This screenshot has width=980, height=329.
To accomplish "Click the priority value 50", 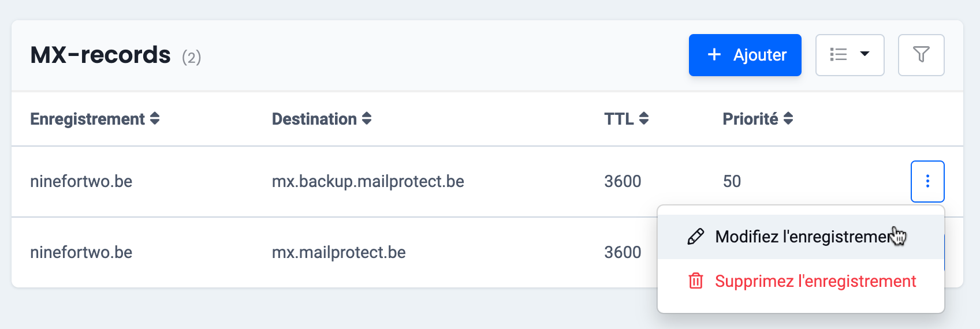I will pyautogui.click(x=732, y=181).
